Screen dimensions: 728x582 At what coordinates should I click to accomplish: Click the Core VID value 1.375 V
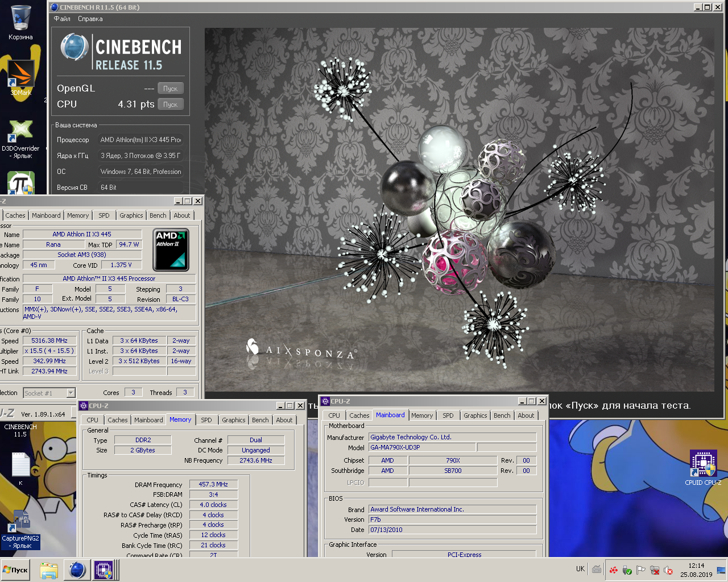[122, 265]
